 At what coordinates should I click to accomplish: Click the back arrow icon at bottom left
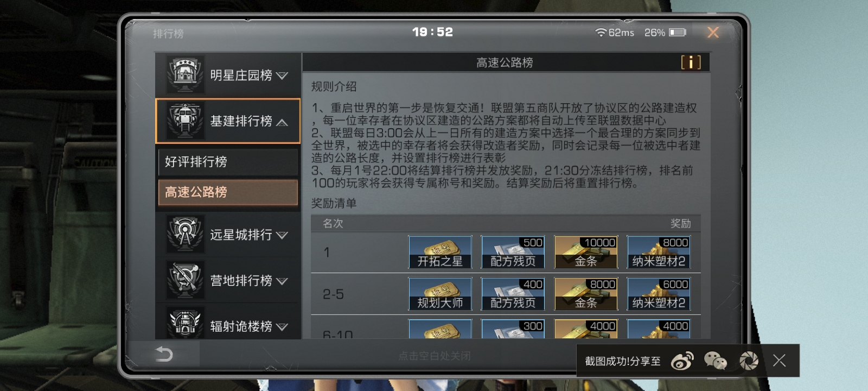click(x=164, y=354)
